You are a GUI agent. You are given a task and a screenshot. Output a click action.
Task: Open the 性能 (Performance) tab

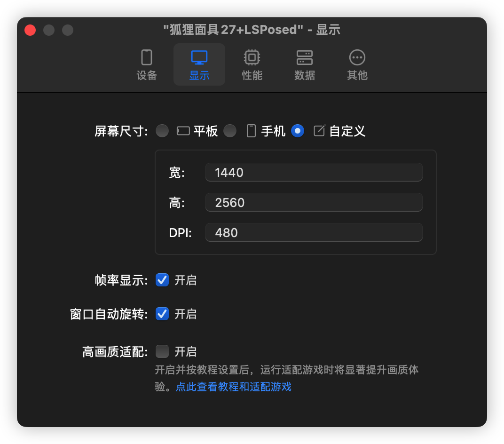(x=252, y=64)
